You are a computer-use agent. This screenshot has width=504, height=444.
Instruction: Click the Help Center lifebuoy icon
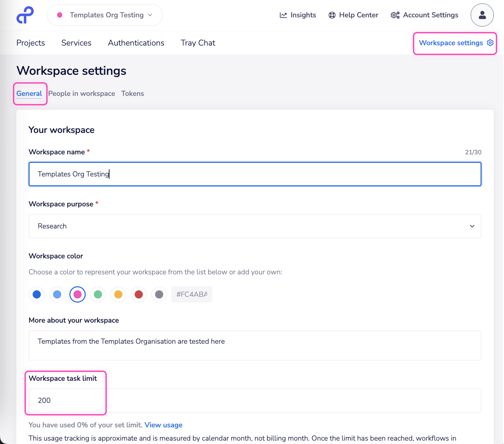tap(332, 15)
